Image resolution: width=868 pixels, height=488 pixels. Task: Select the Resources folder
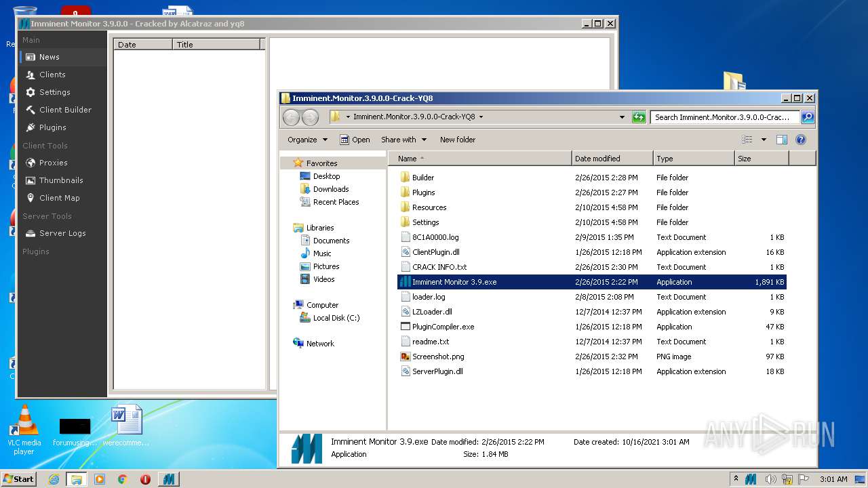[x=592, y=207]
